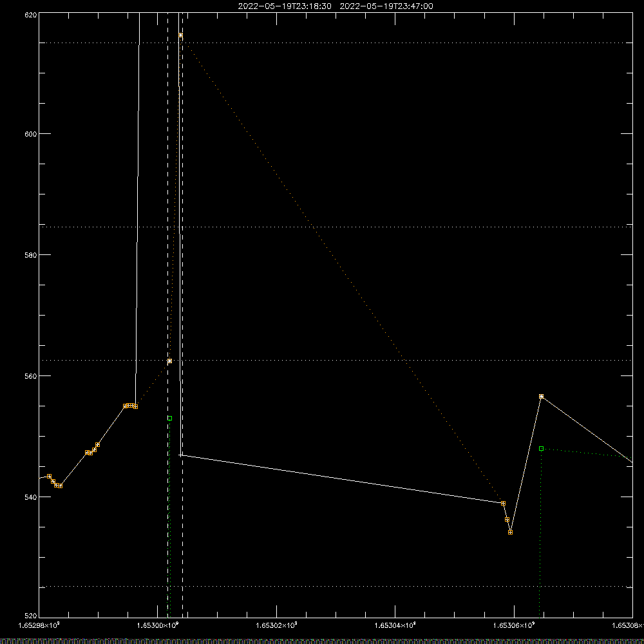Screen dimensions: 644x644
Task: Select the orange marker near 548.5 on rising curve
Action: (98, 445)
